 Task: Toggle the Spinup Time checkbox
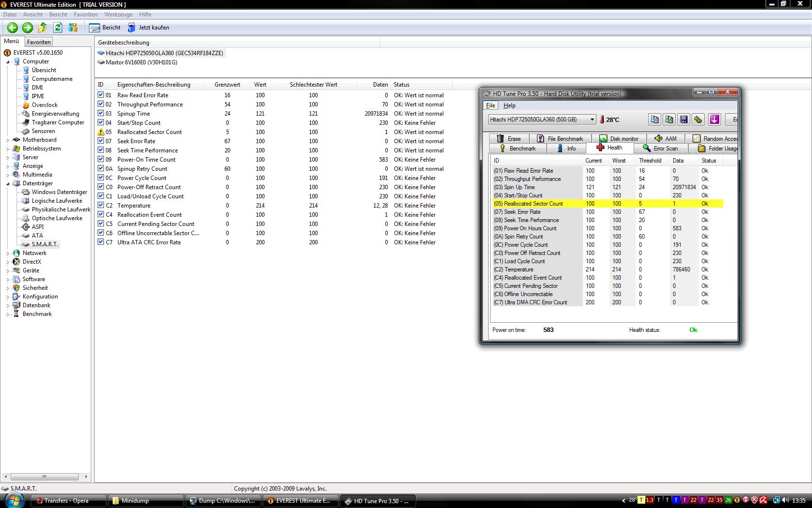(x=101, y=113)
